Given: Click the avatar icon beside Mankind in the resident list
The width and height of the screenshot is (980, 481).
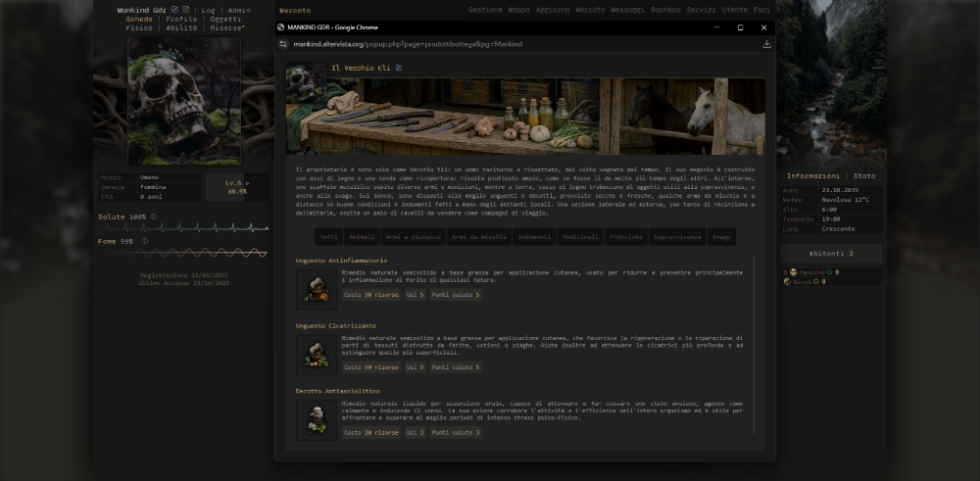Looking at the screenshot, I should [x=793, y=272].
